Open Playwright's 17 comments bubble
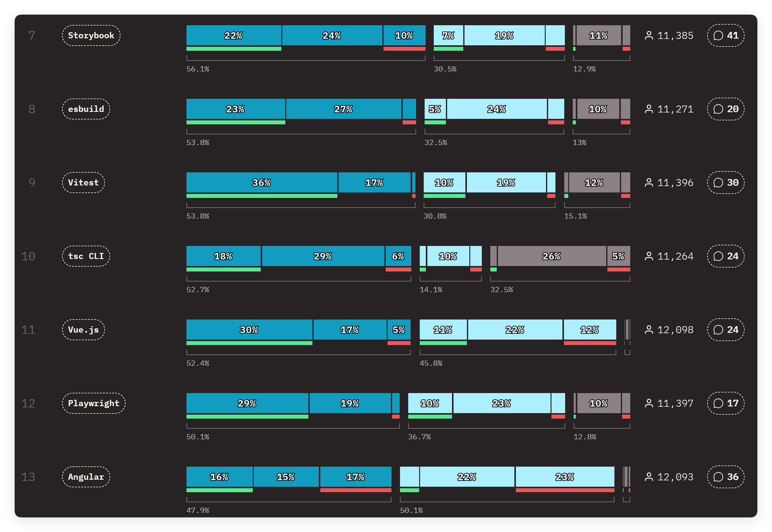This screenshot has height=532, width=772. pyautogui.click(x=725, y=403)
